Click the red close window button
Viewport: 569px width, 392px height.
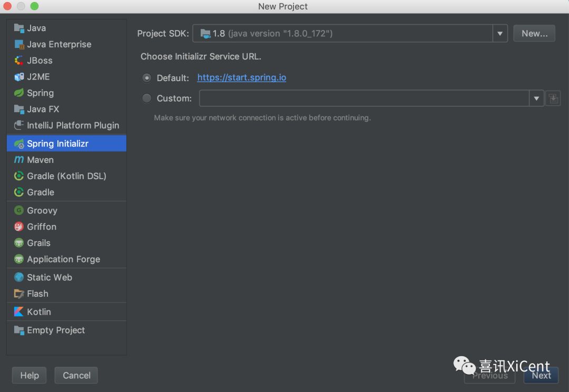[x=7, y=6]
